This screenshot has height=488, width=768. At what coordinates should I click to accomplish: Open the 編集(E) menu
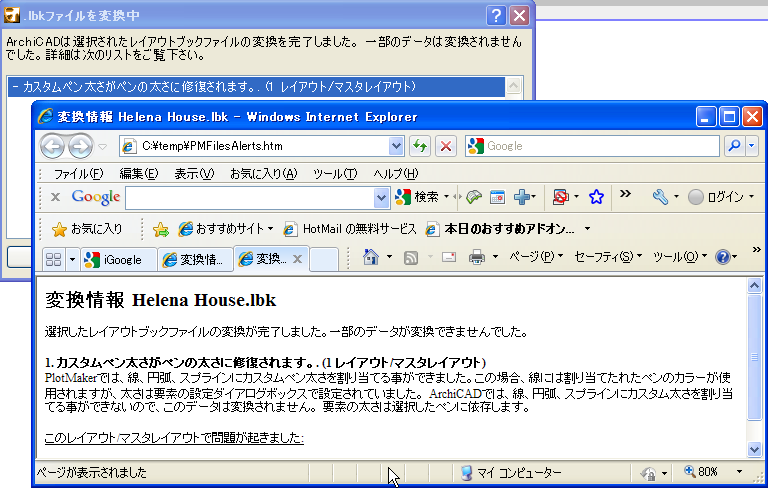click(x=139, y=173)
